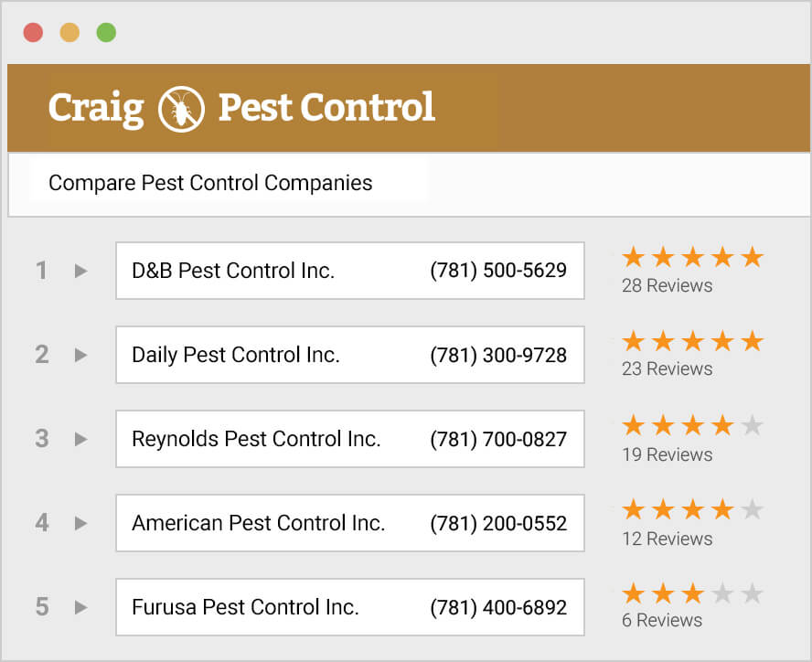
Task: Open 6 Reviews for Furusa Pest Control
Action: [x=662, y=620]
